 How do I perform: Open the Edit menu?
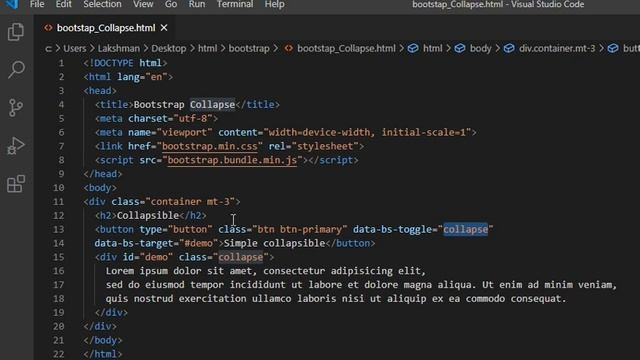click(64, 4)
